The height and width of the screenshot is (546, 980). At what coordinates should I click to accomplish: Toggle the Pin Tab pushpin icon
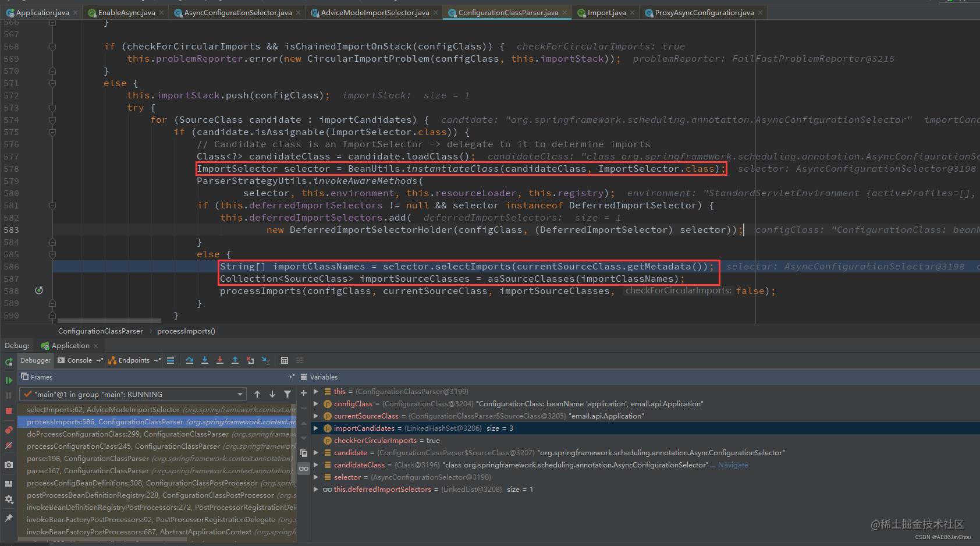coord(9,517)
